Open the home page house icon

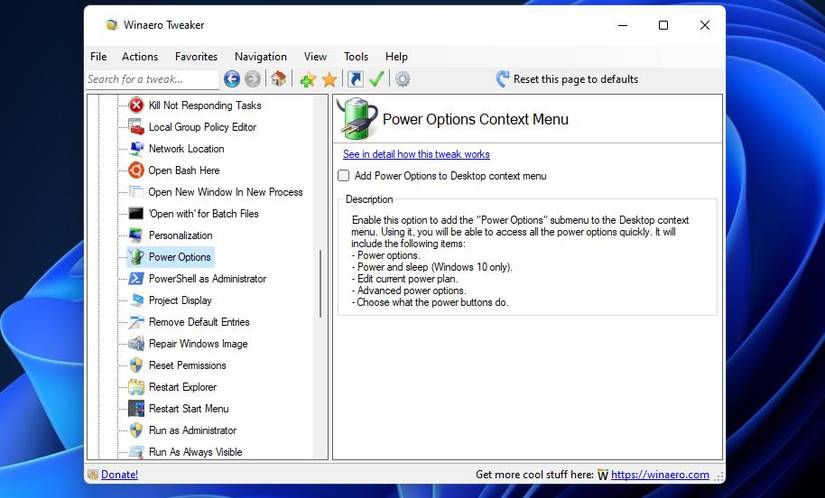coord(278,79)
